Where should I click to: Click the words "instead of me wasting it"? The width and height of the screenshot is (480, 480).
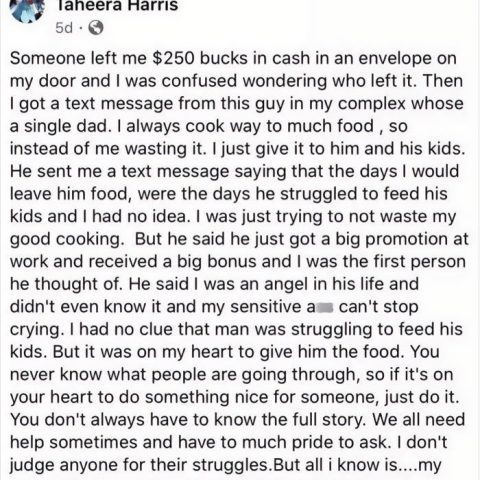106,149
